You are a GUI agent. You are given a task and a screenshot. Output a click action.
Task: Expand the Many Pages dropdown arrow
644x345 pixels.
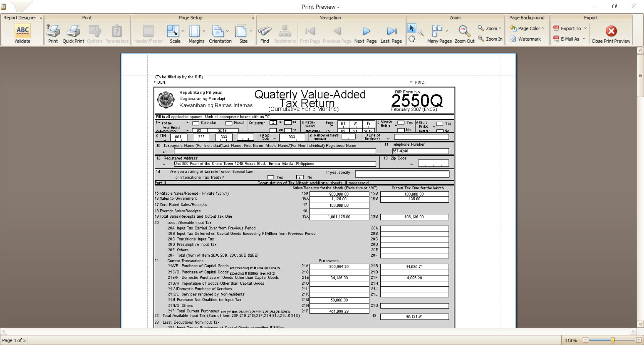(446, 31)
